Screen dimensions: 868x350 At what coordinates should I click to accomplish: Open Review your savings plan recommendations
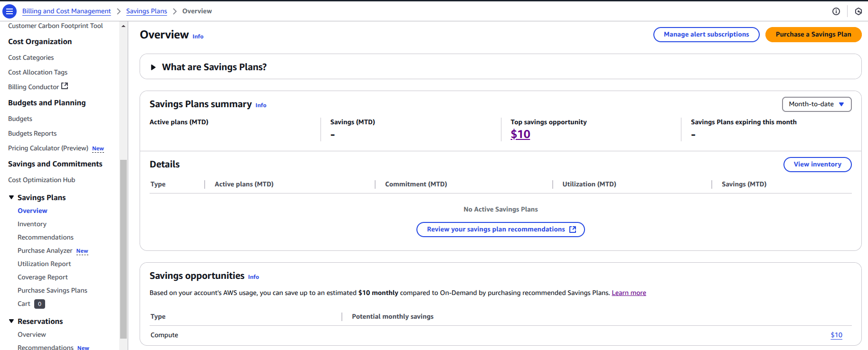pos(500,230)
